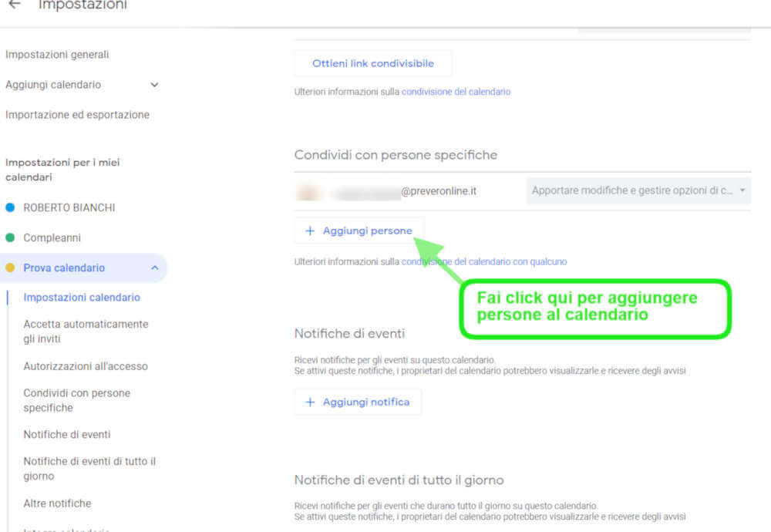Jump to Accetta automaticamente gli inviti
Image resolution: width=771 pixels, height=532 pixels.
(x=86, y=332)
